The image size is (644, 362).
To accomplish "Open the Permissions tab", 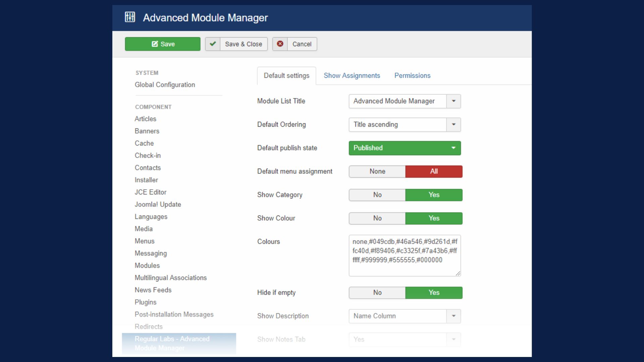I will coord(412,76).
